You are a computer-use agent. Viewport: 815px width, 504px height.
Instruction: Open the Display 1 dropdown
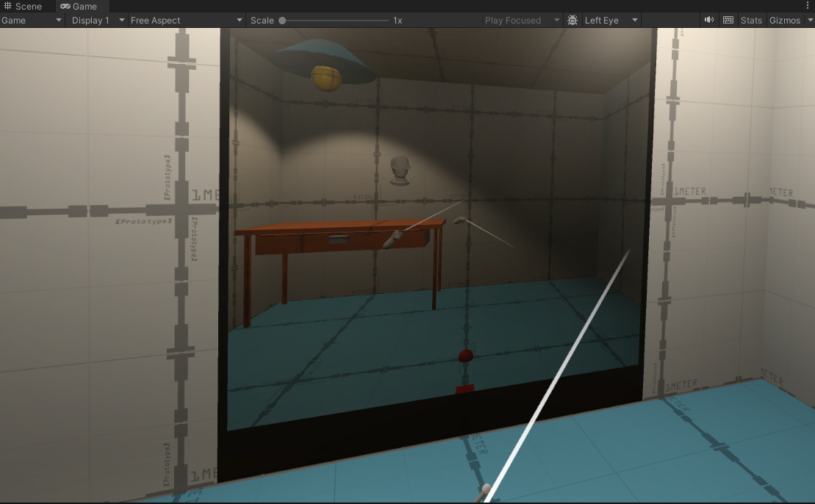98,21
